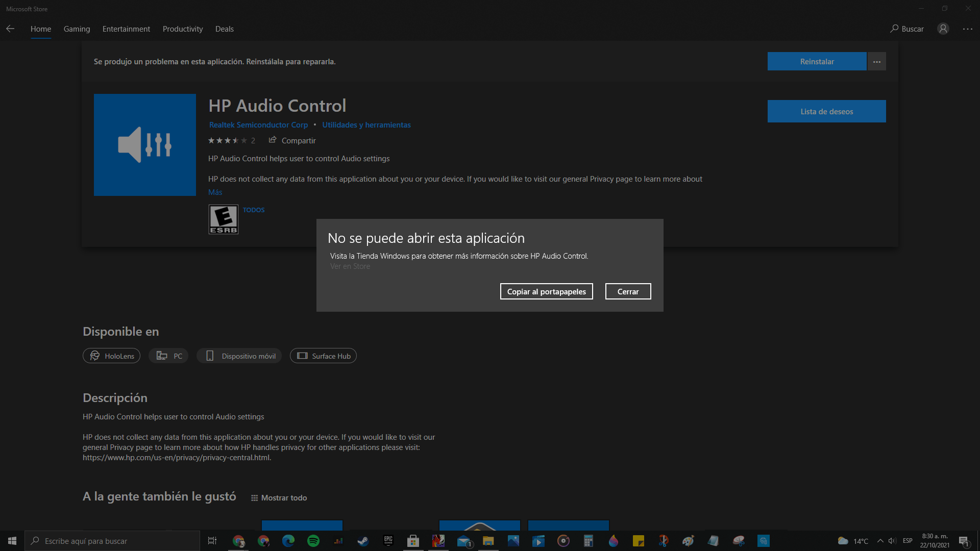Open the Deals tab
The height and width of the screenshot is (551, 980).
pyautogui.click(x=224, y=29)
